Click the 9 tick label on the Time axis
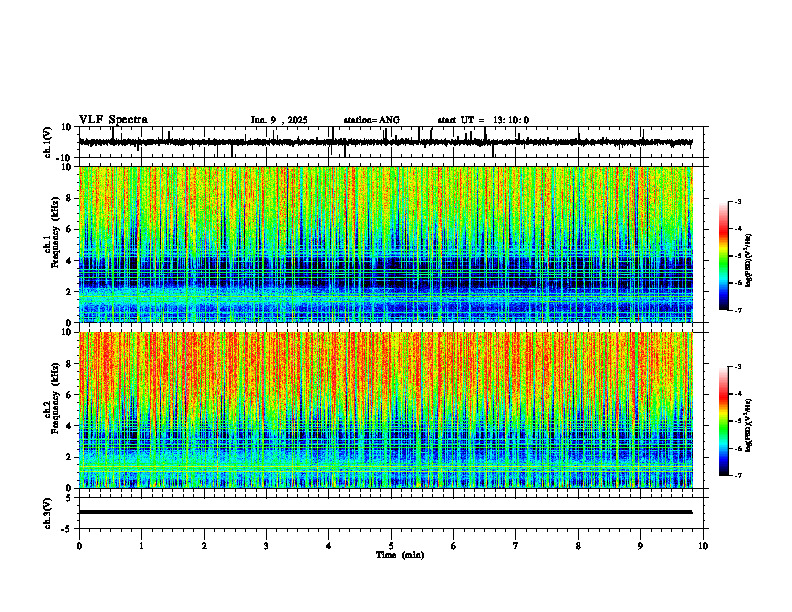 click(x=640, y=546)
